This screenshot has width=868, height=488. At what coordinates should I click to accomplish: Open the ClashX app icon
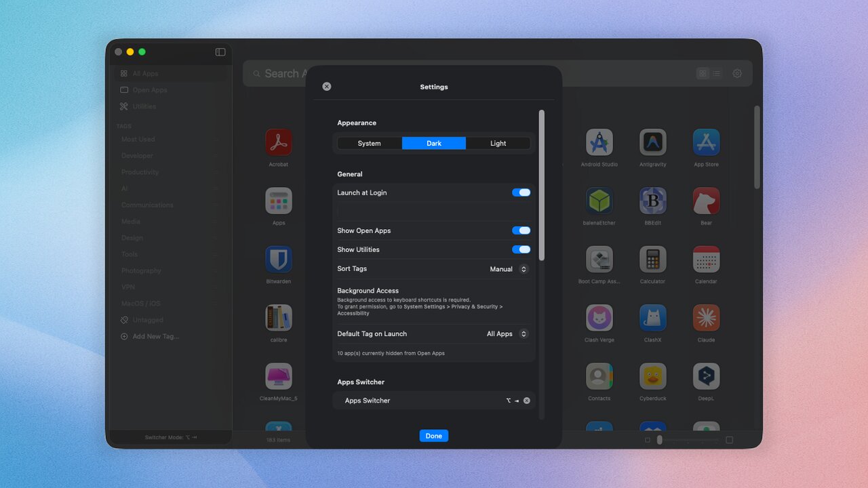653,318
